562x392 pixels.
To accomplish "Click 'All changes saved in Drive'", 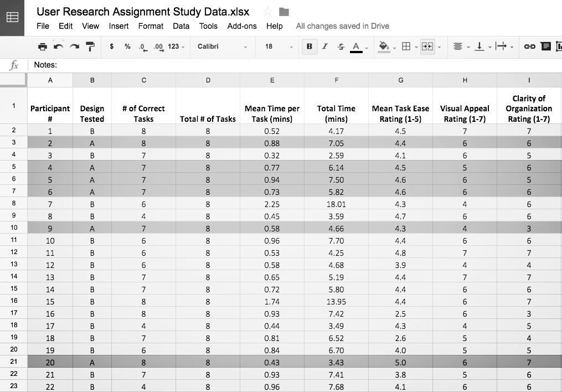I will coord(343,26).
